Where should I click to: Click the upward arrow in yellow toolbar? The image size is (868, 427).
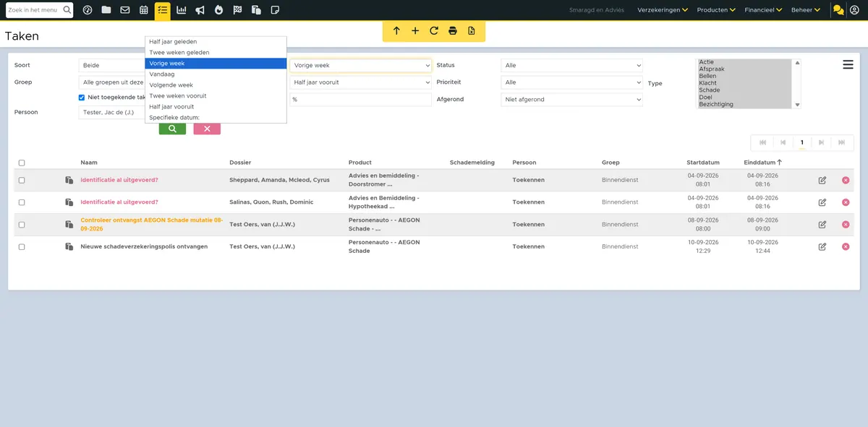tap(396, 31)
